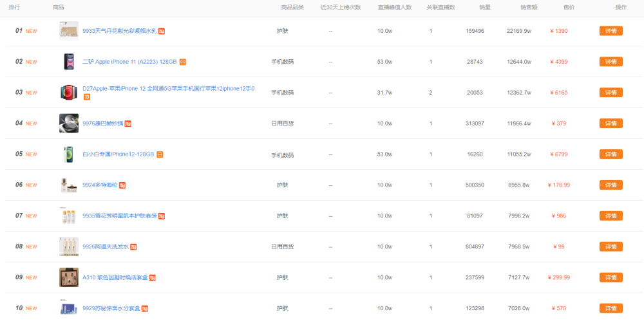This screenshot has width=644, height=323.
Task: Click the 销量 column header
Action: click(x=485, y=7)
